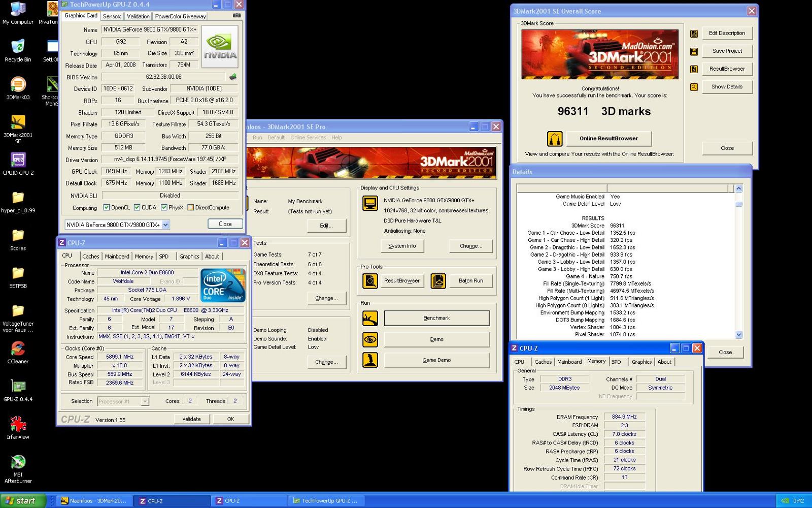Open the Run menu in 3DMark2001 SE Pro
Viewport: 812px width, 508px height.
(x=257, y=138)
